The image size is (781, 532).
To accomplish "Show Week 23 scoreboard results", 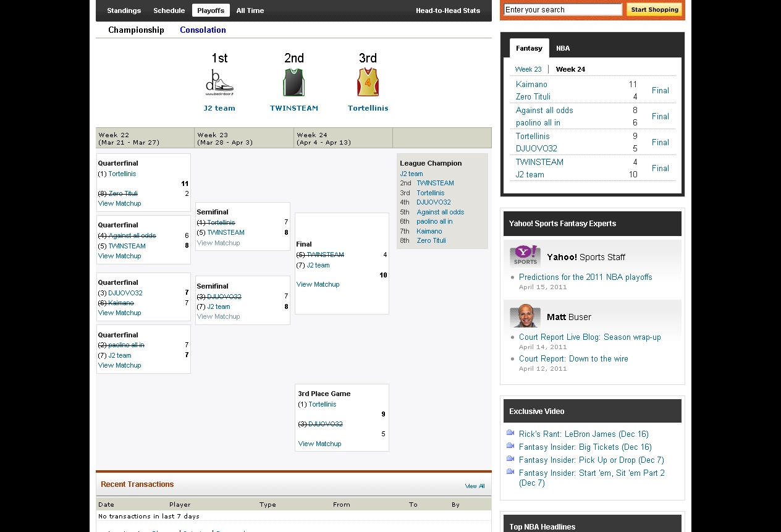I will pos(528,69).
